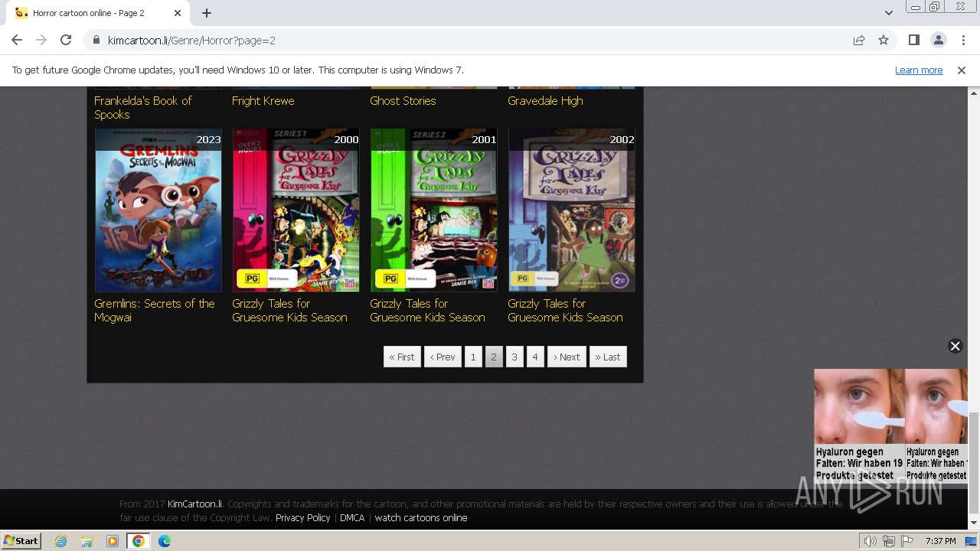Close the Horror cartoon online tab
Viewport: 980px width, 551px height.
pyautogui.click(x=178, y=13)
